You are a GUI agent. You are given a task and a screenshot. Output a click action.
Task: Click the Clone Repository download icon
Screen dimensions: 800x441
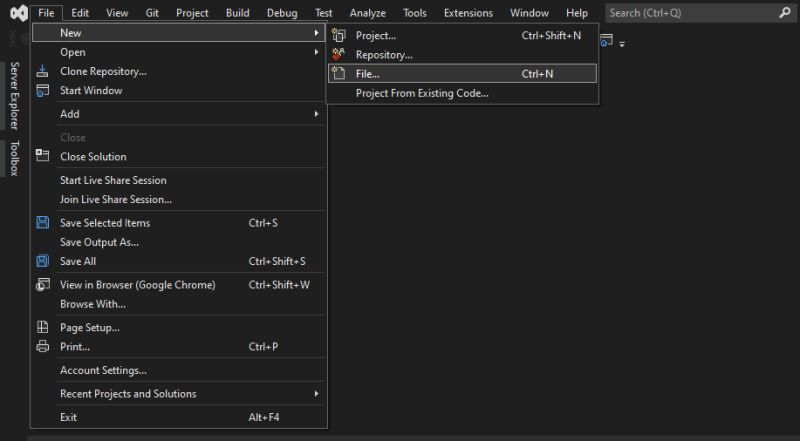pyautogui.click(x=43, y=71)
